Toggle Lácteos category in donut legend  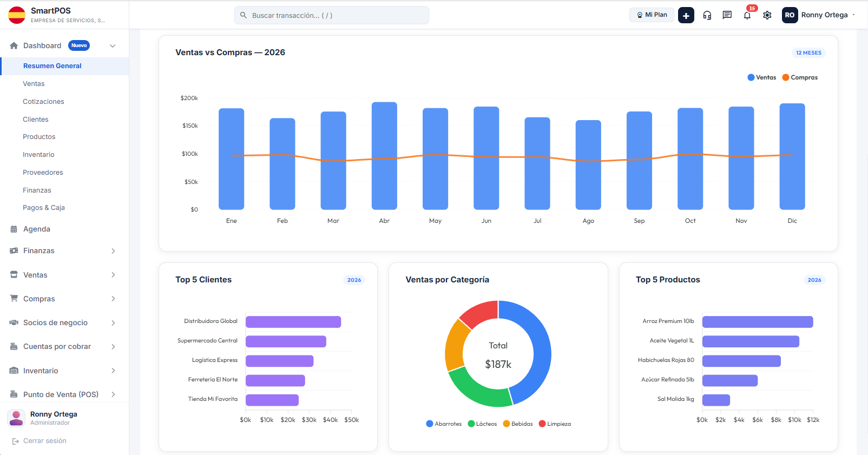coord(482,424)
